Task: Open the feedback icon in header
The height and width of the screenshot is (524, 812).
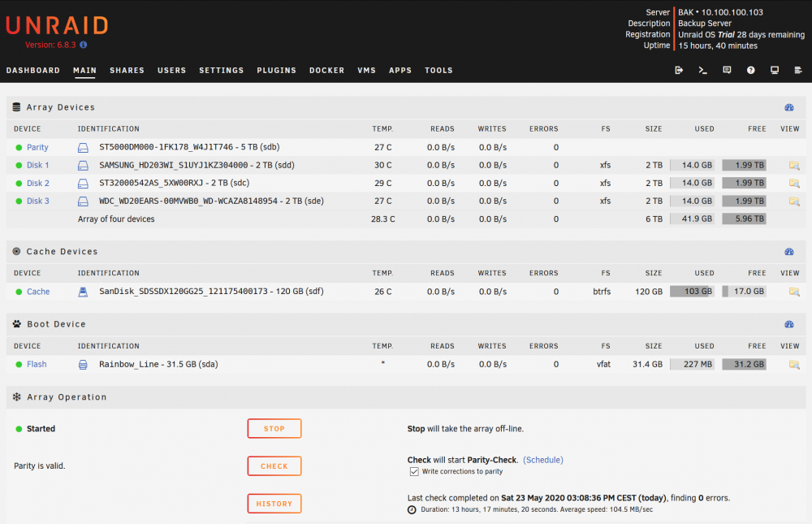Action: point(727,70)
